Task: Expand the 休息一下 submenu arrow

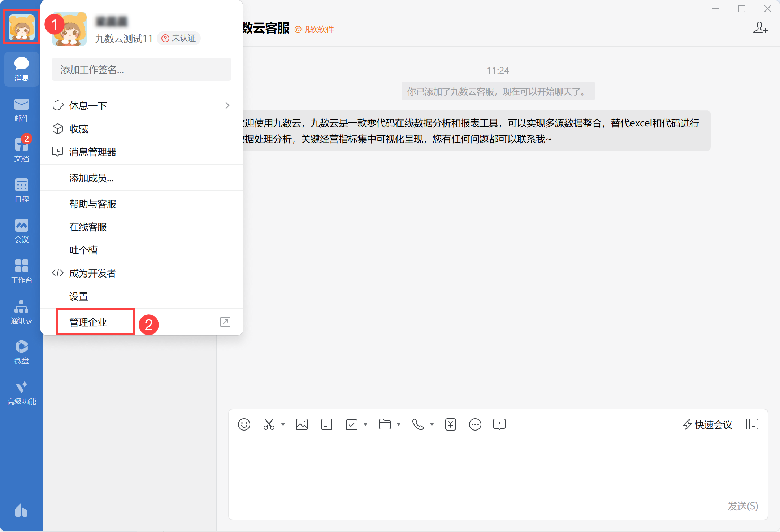Action: tap(227, 105)
